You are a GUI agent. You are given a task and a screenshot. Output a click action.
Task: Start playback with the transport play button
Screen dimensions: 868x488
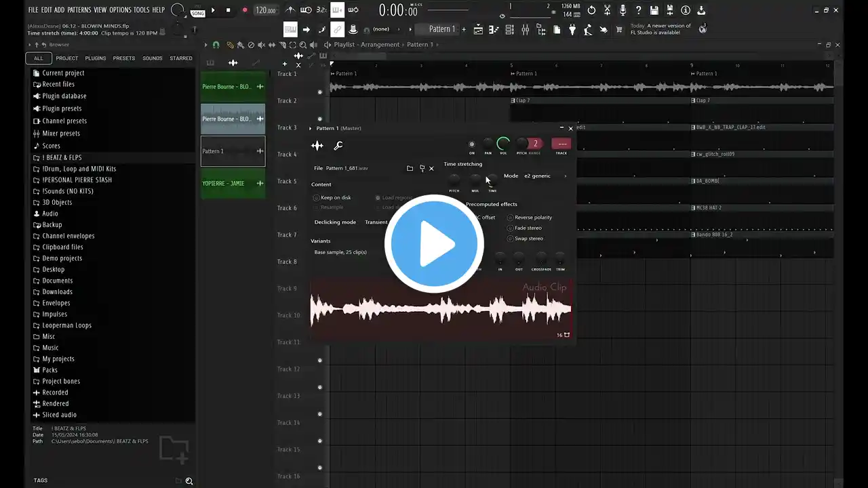tap(213, 10)
